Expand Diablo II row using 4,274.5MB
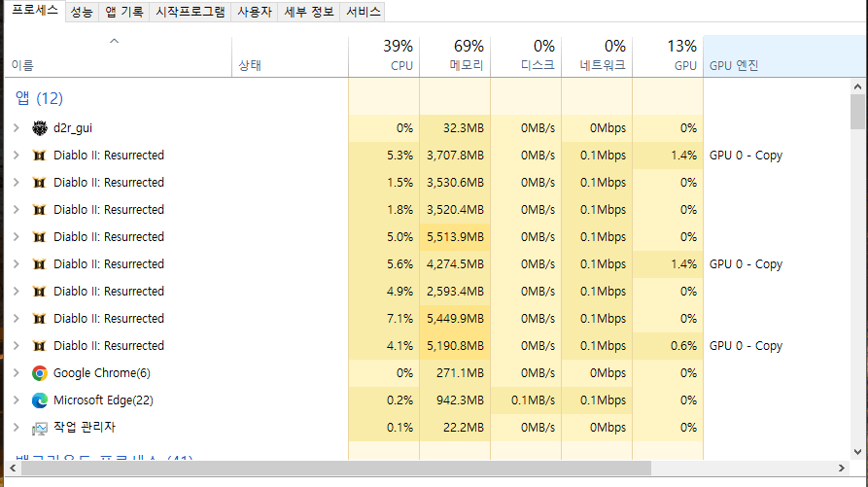Viewport: 868px width, 487px height. pos(17,264)
